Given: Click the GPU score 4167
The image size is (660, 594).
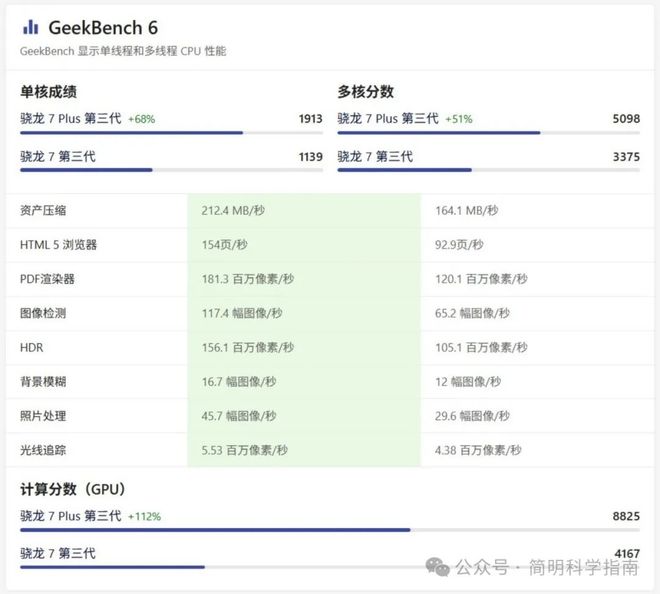Looking at the screenshot, I should click(x=627, y=554).
